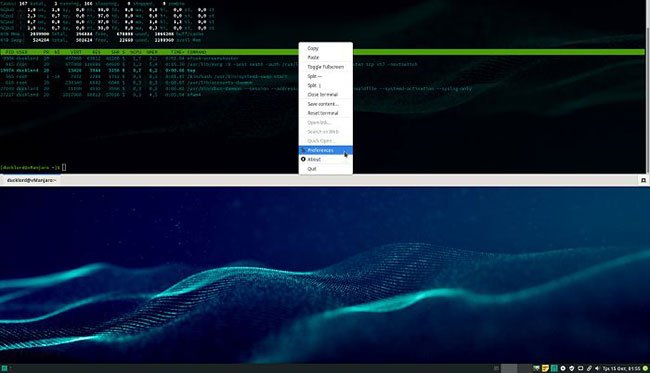Open the Manjaro start menu icon
The height and width of the screenshot is (373, 650).
(x=4, y=368)
